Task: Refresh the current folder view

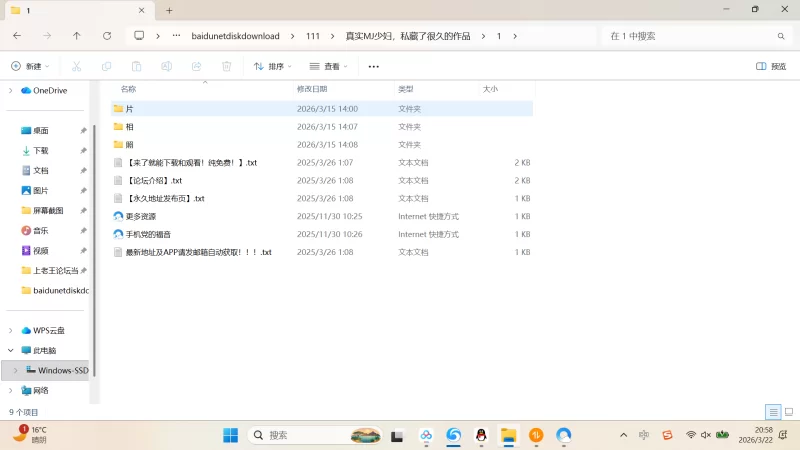Action: (107, 35)
